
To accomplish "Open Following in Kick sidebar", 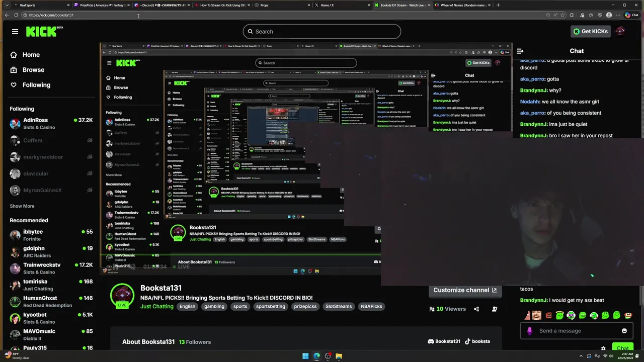I will (x=30, y=85).
